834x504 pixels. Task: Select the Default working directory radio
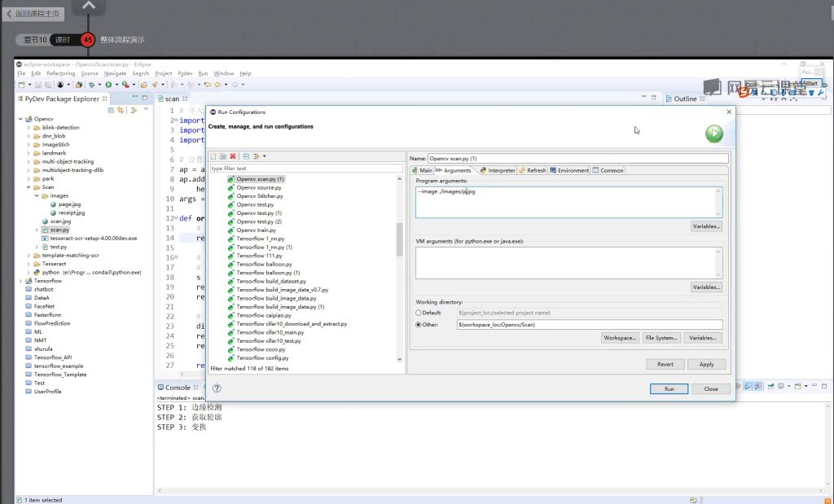click(419, 313)
